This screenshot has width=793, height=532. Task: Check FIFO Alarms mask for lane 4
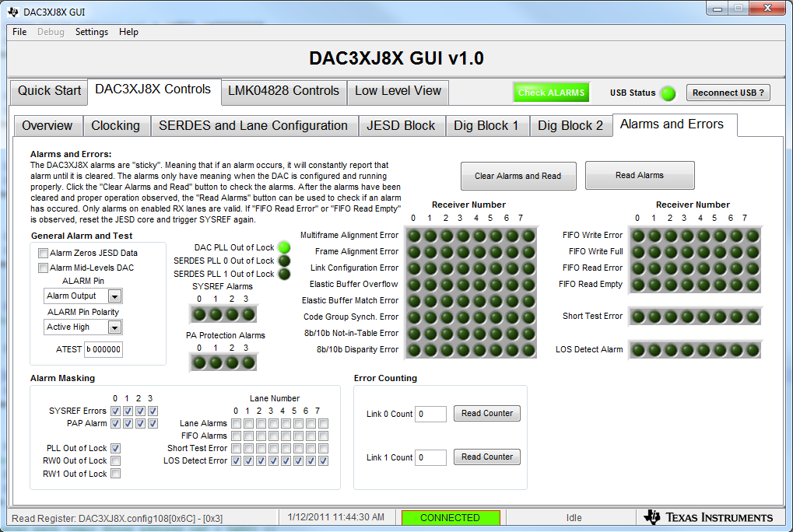click(286, 436)
